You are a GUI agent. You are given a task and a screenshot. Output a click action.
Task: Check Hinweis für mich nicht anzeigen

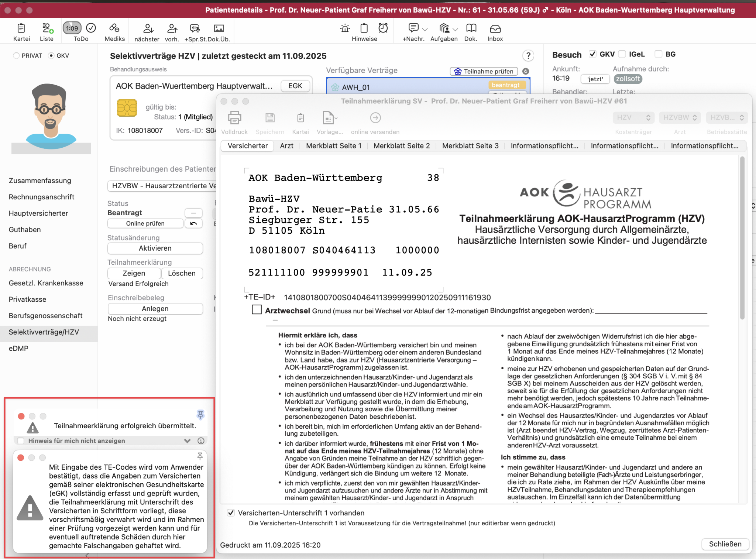[21, 440]
